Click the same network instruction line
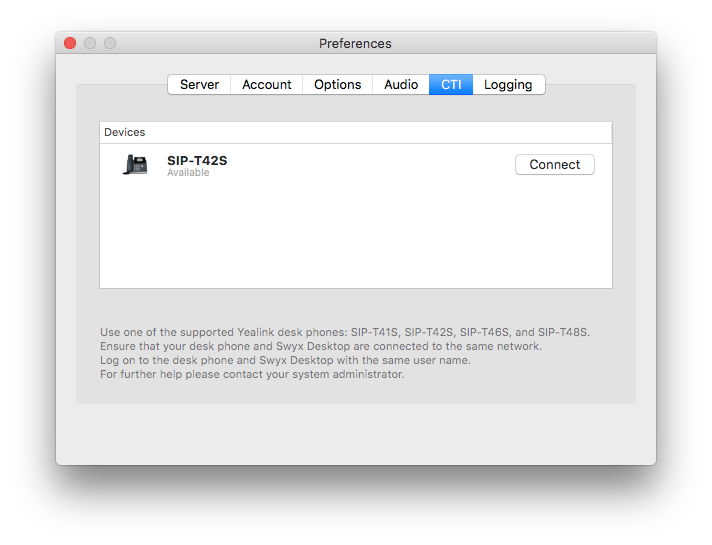712x545 pixels. click(x=320, y=347)
